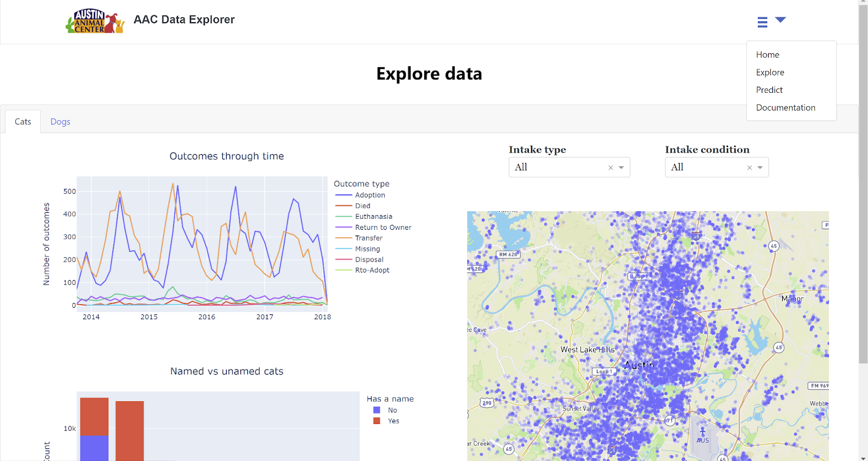The width and height of the screenshot is (868, 461).
Task: Click the scrollbar down arrow
Action: pyautogui.click(x=863, y=458)
